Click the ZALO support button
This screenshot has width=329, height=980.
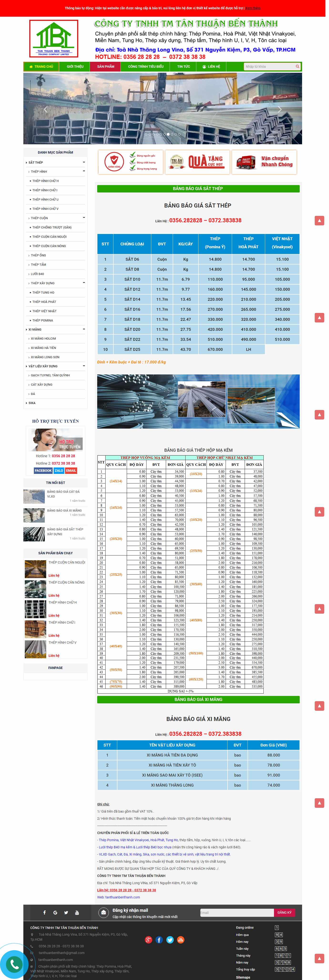(x=59, y=471)
